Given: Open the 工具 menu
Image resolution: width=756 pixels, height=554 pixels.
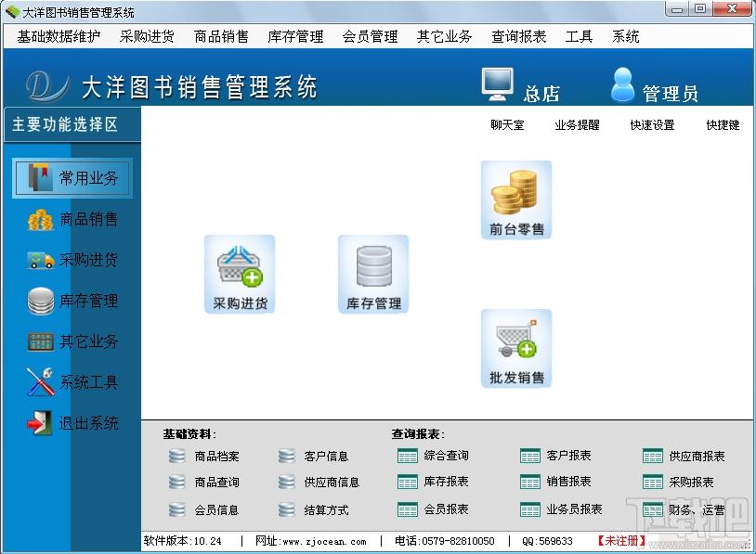Looking at the screenshot, I should pyautogui.click(x=579, y=36).
